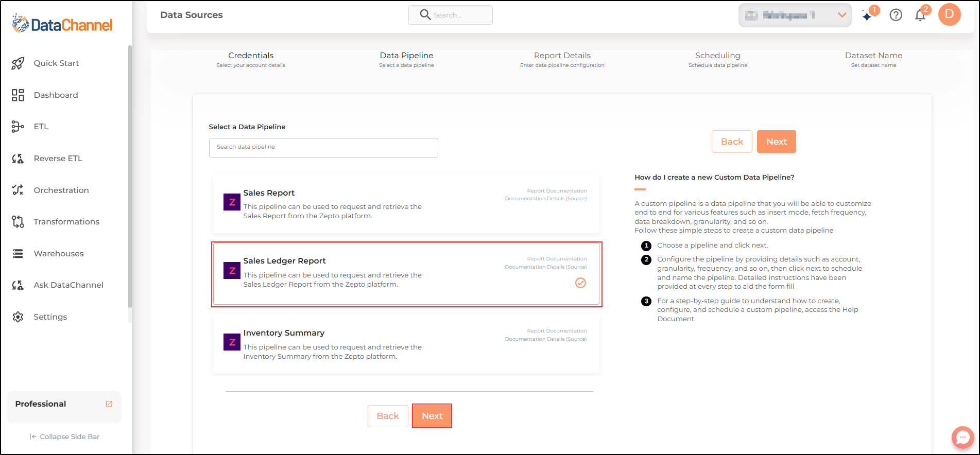Viewport: 980px width, 455px height.
Task: Click Zepto logo on Inventory Summary
Action: coord(232,342)
